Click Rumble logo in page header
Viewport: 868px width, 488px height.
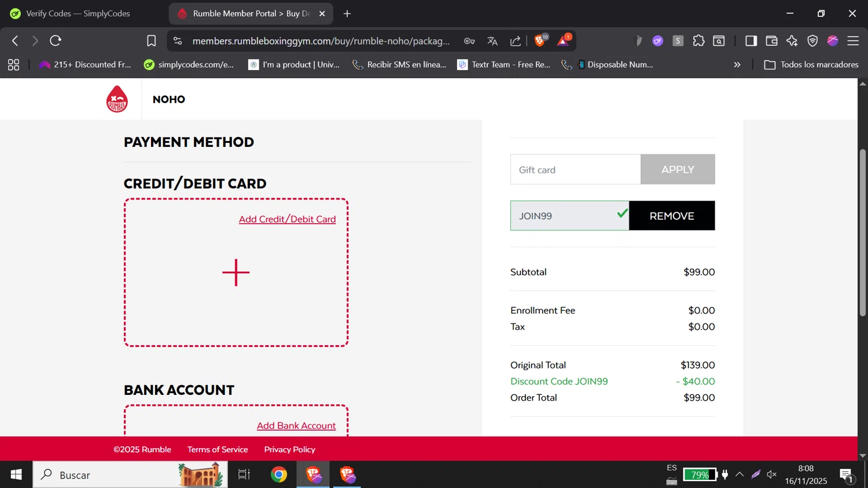click(x=117, y=99)
